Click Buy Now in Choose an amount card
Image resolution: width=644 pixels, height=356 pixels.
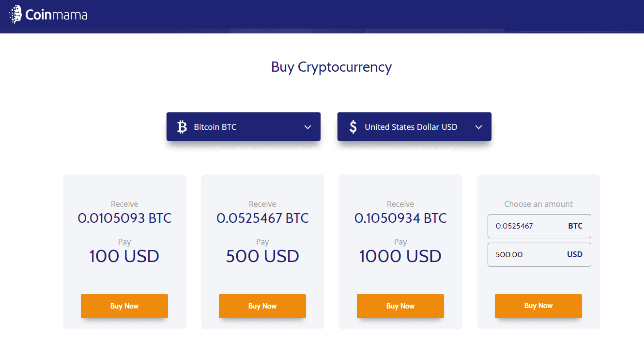click(538, 306)
